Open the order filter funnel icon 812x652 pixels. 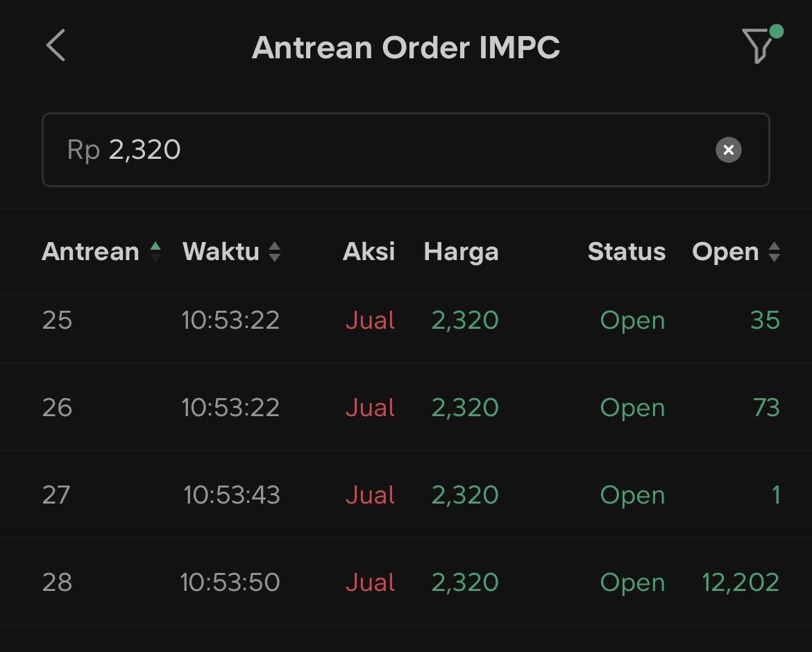tap(758, 46)
